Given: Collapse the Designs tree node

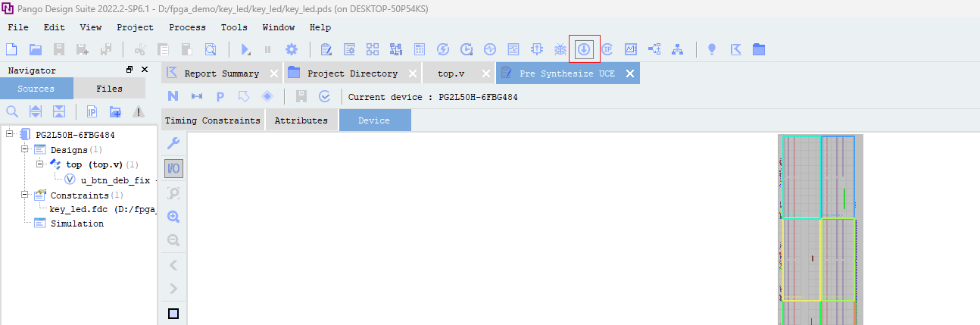Looking at the screenshot, I should (x=25, y=149).
